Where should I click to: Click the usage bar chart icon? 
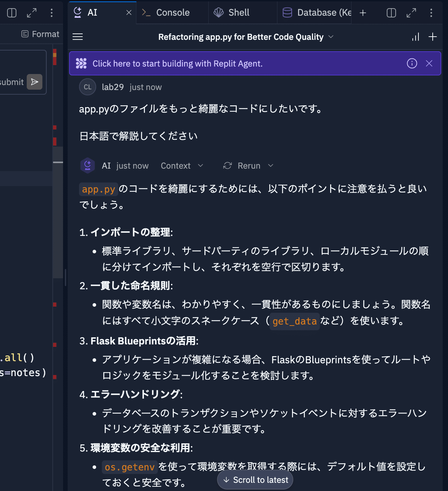click(416, 37)
